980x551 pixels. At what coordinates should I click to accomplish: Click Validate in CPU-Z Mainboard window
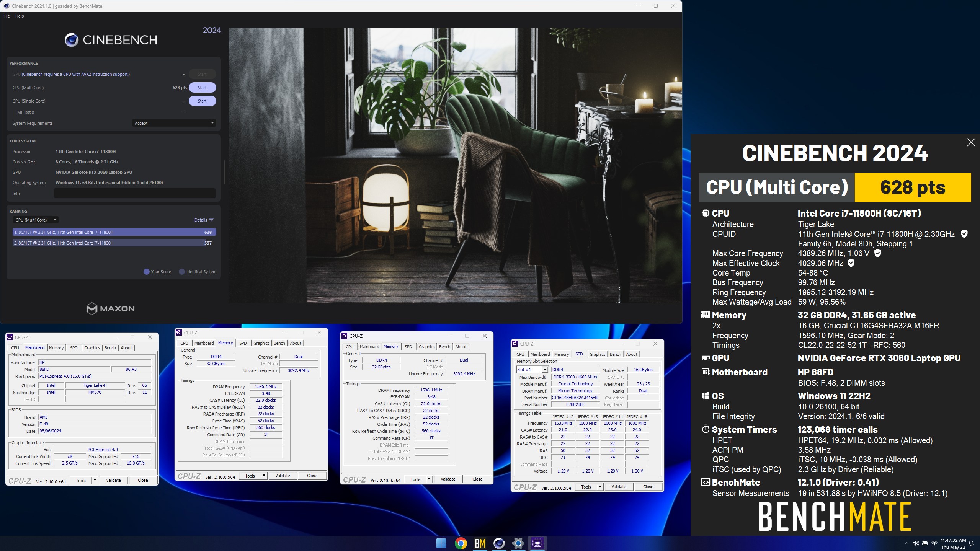113,480
